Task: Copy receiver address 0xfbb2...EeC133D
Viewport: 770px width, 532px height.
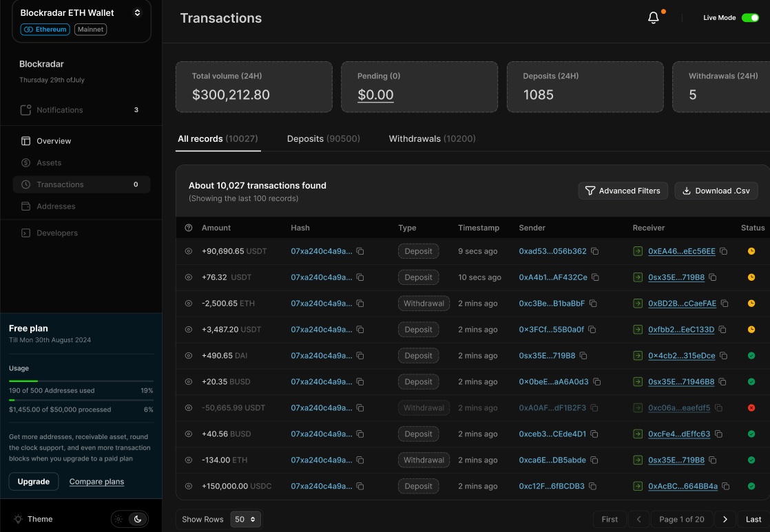Action: tap(723, 329)
